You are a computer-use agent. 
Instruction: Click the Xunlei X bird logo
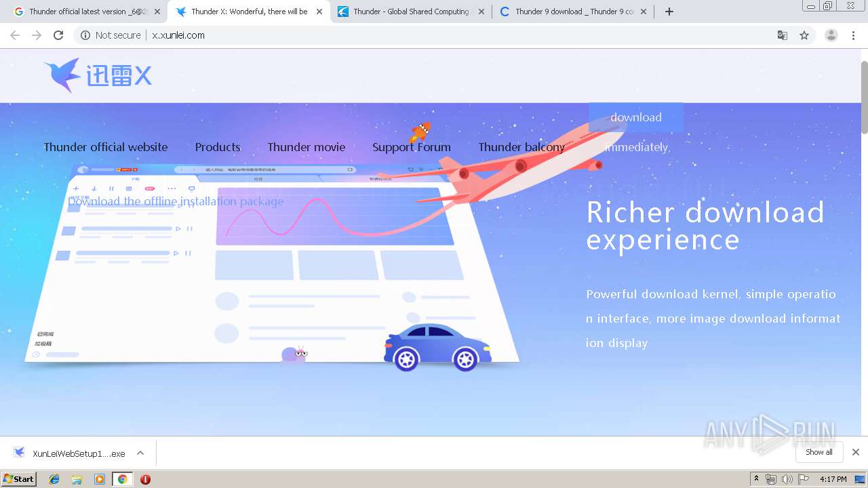coord(98,75)
